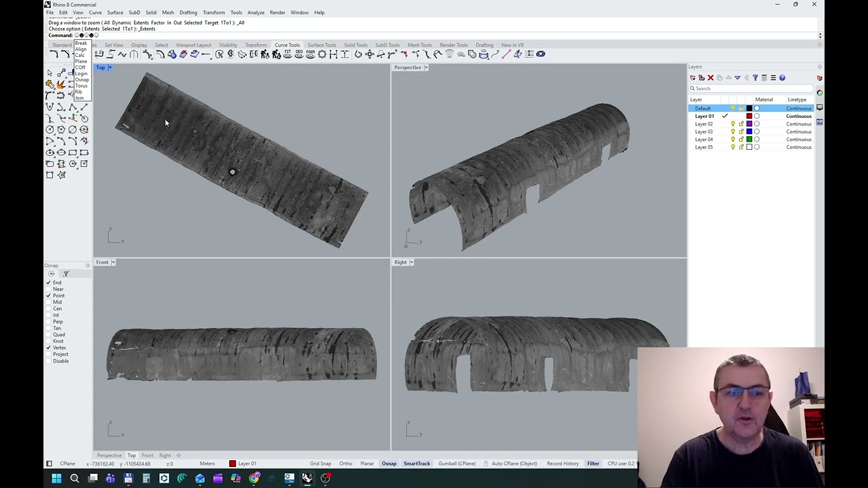Click the Layers panel columns table icon
868x488 pixels.
click(x=764, y=78)
